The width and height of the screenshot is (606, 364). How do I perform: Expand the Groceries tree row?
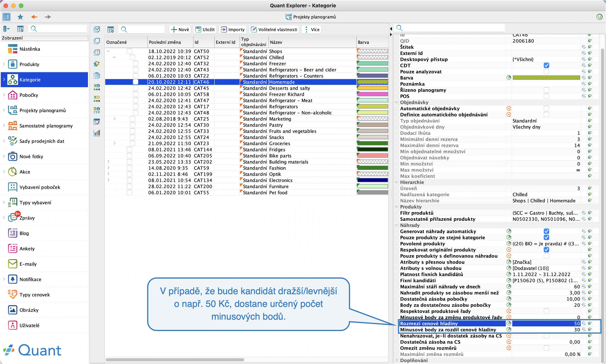pyautogui.click(x=114, y=143)
